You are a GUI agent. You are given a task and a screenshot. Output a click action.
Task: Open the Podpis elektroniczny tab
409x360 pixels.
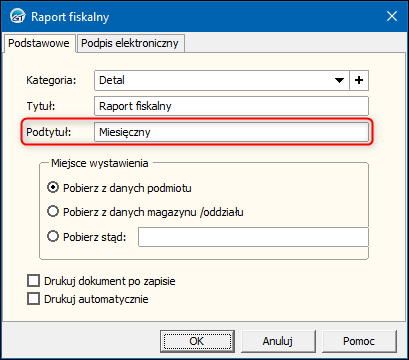click(130, 43)
